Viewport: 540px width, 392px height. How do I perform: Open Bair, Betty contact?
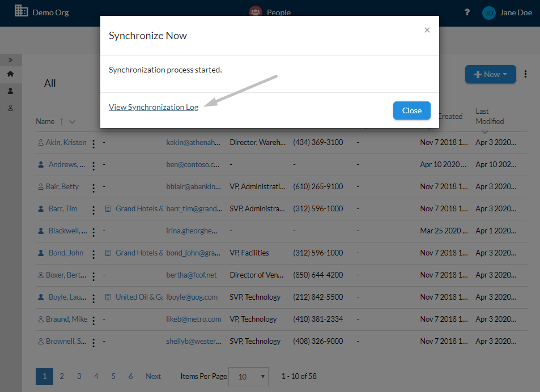coord(62,186)
